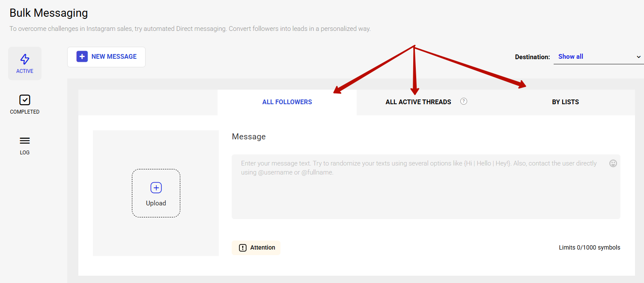Click the exclamation icon in the Attention badge
The image size is (644, 283).
[x=243, y=248]
